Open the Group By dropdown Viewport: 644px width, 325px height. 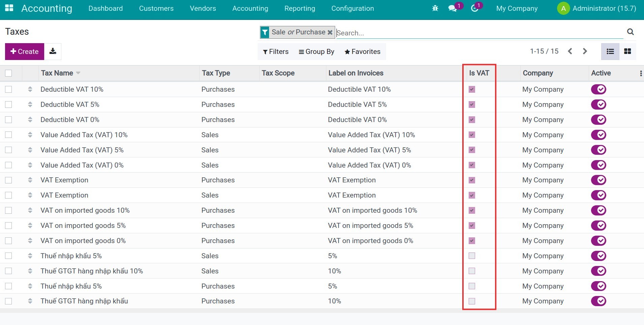pos(316,52)
